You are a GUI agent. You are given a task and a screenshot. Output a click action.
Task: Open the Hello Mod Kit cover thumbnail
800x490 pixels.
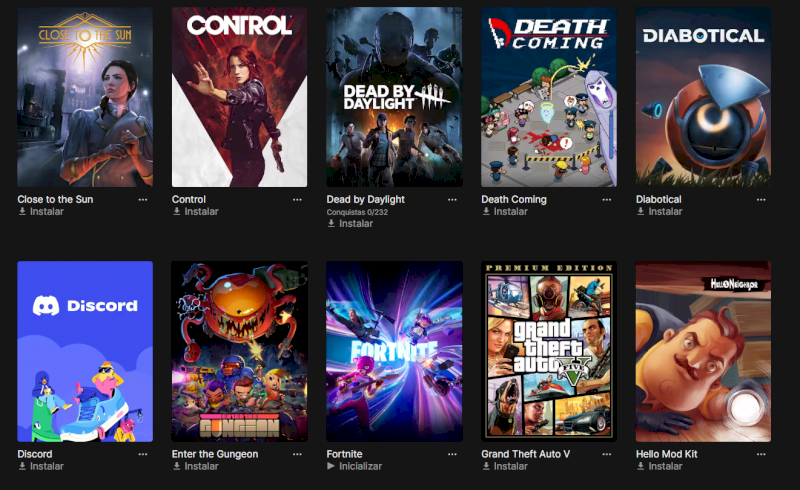(703, 351)
